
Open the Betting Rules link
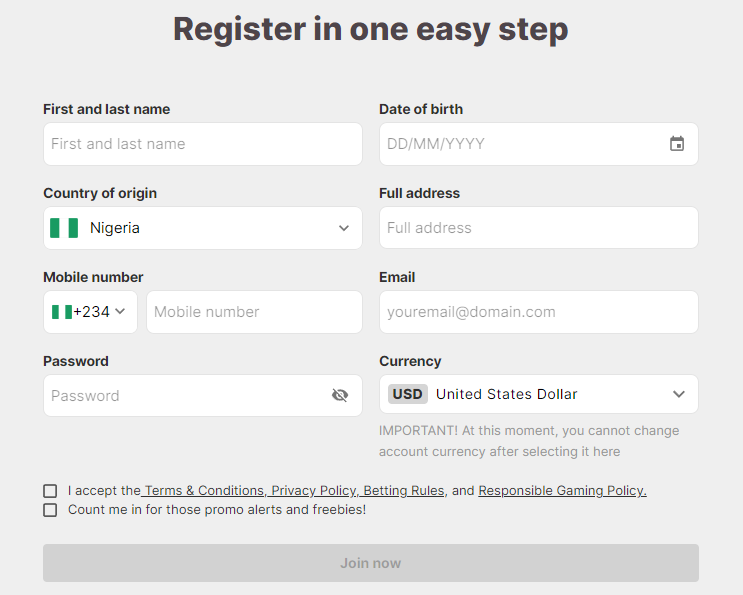(404, 491)
